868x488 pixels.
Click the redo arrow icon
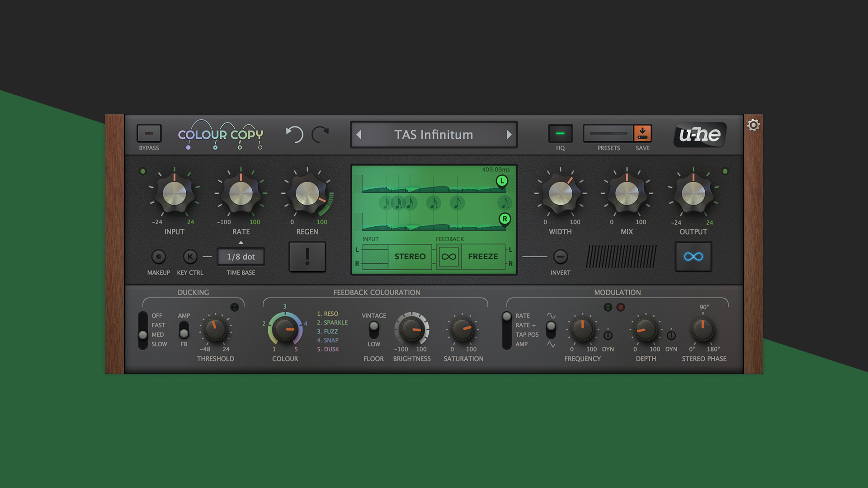point(321,134)
